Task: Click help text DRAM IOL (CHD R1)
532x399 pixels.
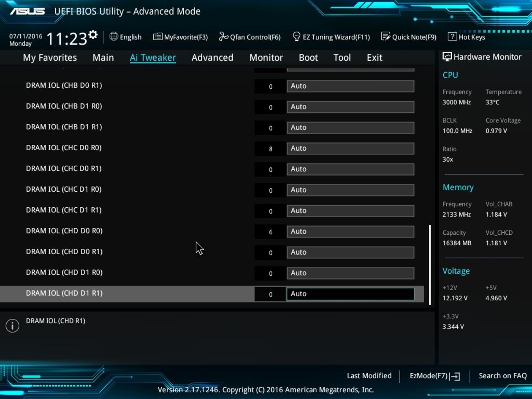Action: point(56,321)
